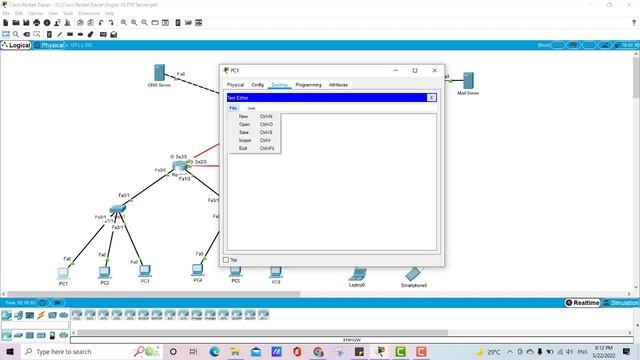Image resolution: width=640 pixels, height=360 pixels.
Task: Select the first router model in device list
Action: tap(77, 315)
